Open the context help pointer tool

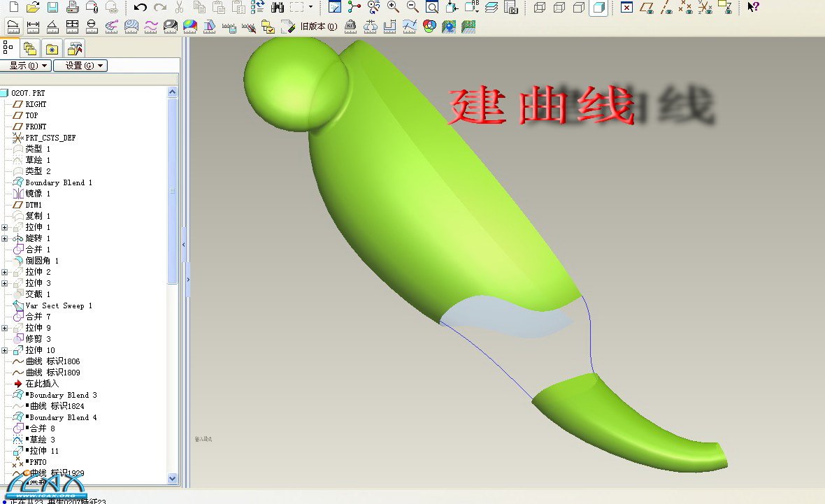point(753,8)
